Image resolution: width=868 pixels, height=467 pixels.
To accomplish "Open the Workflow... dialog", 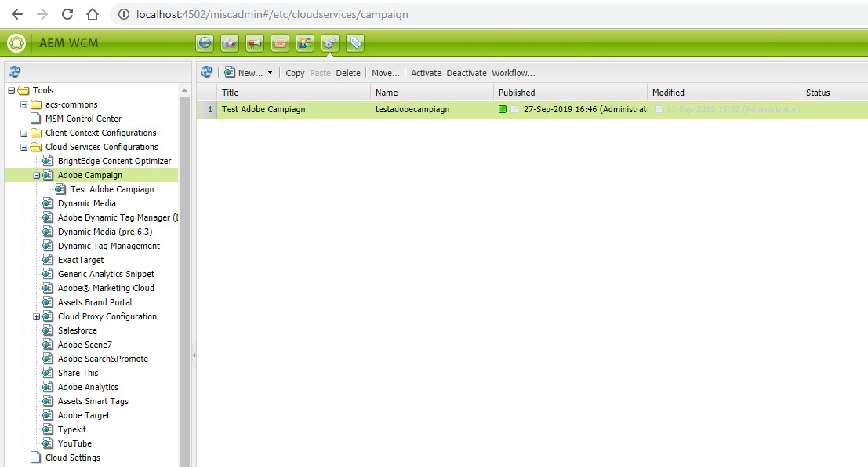I will click(x=514, y=73).
